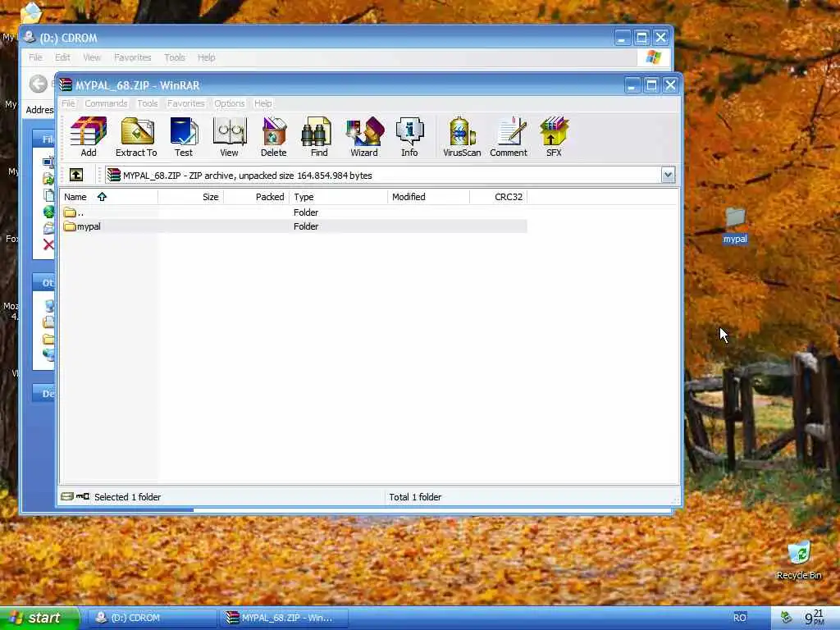Click archive path text MYPAL_68.ZIP
This screenshot has width=840, height=630.
click(248, 176)
